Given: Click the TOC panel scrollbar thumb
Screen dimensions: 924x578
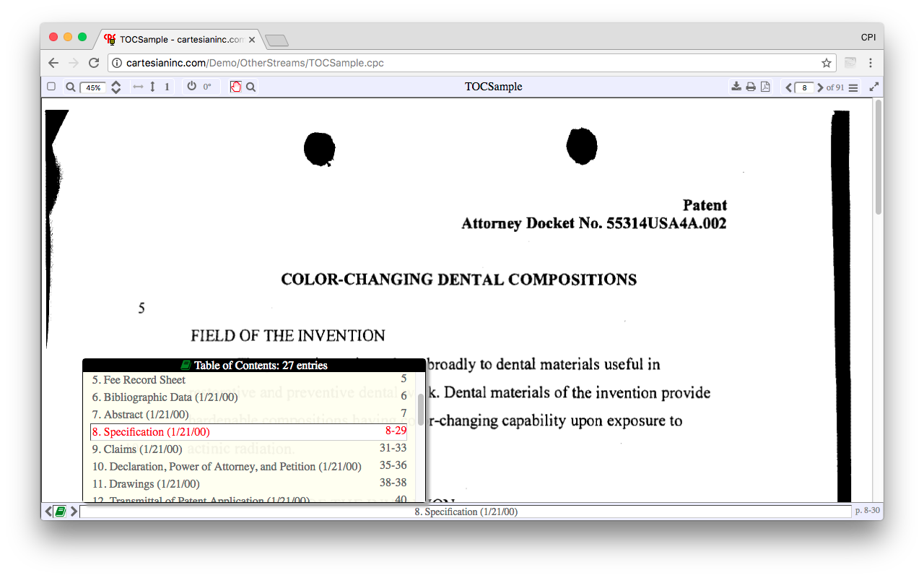Looking at the screenshot, I should pyautogui.click(x=421, y=410).
